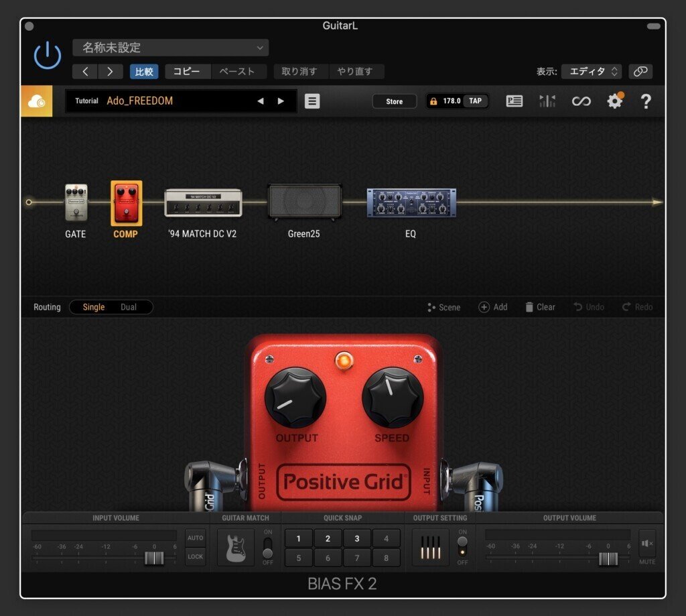Click the signal chain Undo
This screenshot has width=686, height=616.
coord(589,307)
